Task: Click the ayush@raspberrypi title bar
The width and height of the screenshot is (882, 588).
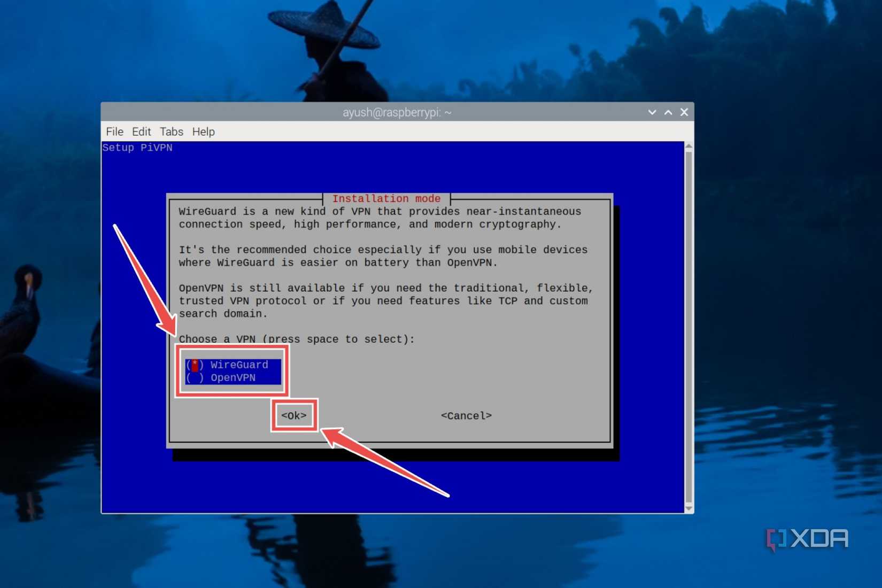Action: click(397, 112)
